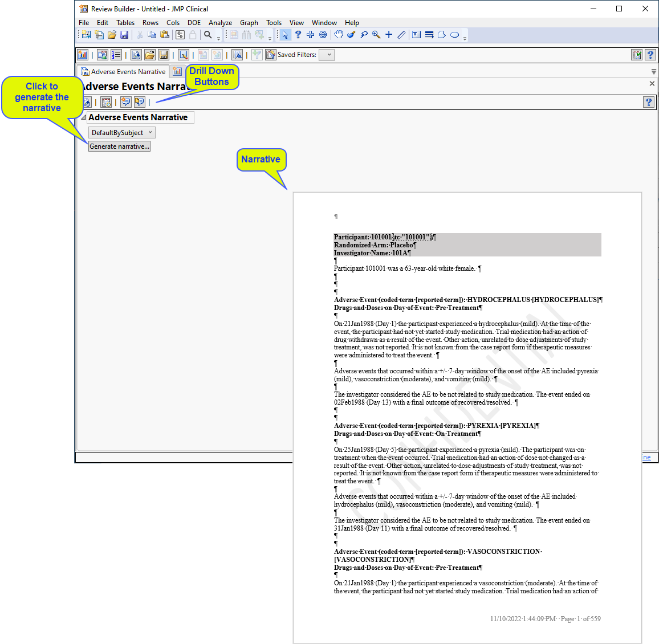Viewport: 659px width, 644px height.
Task: Click the filter funnel icon beside Saved Filters
Action: click(x=257, y=55)
